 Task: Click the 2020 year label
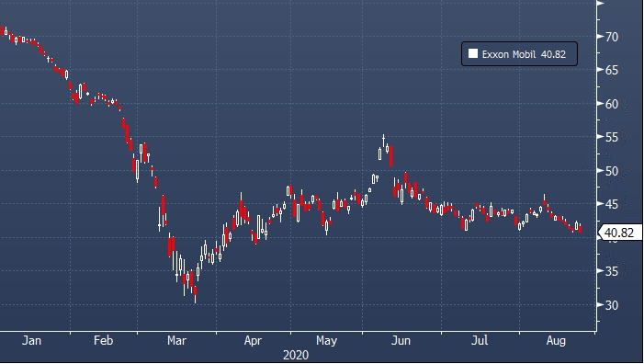tap(296, 355)
